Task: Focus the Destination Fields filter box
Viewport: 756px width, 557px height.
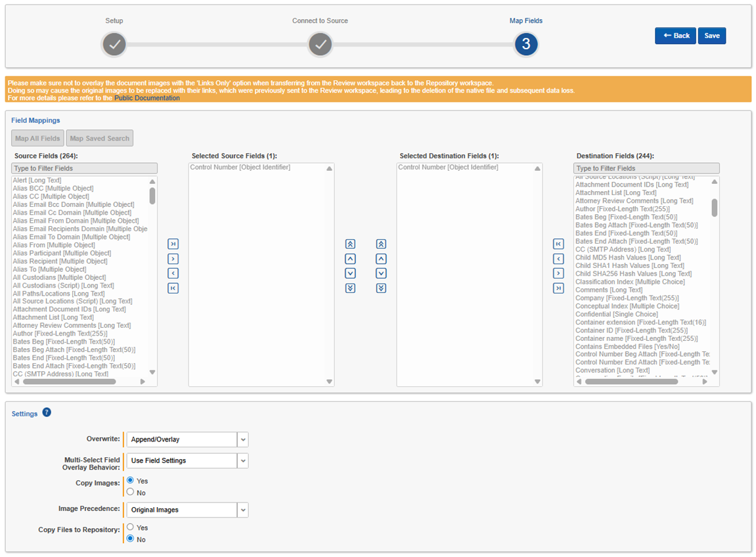Action: pyautogui.click(x=646, y=168)
